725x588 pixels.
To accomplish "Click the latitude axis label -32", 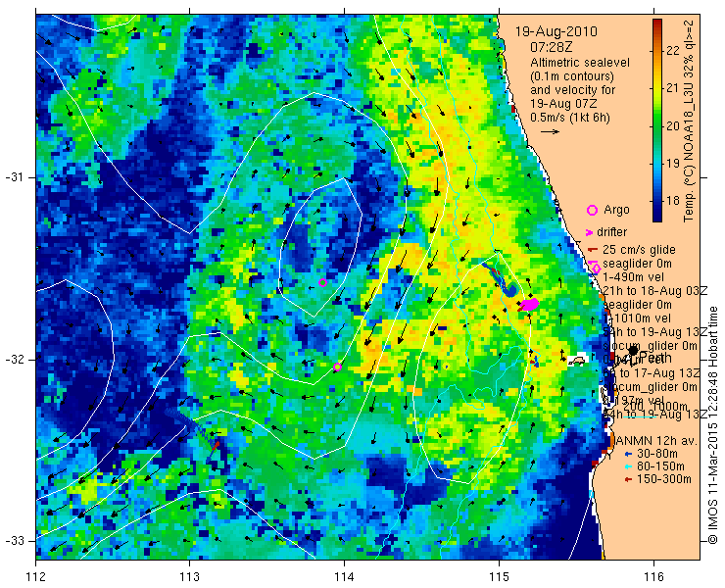I will (x=14, y=360).
